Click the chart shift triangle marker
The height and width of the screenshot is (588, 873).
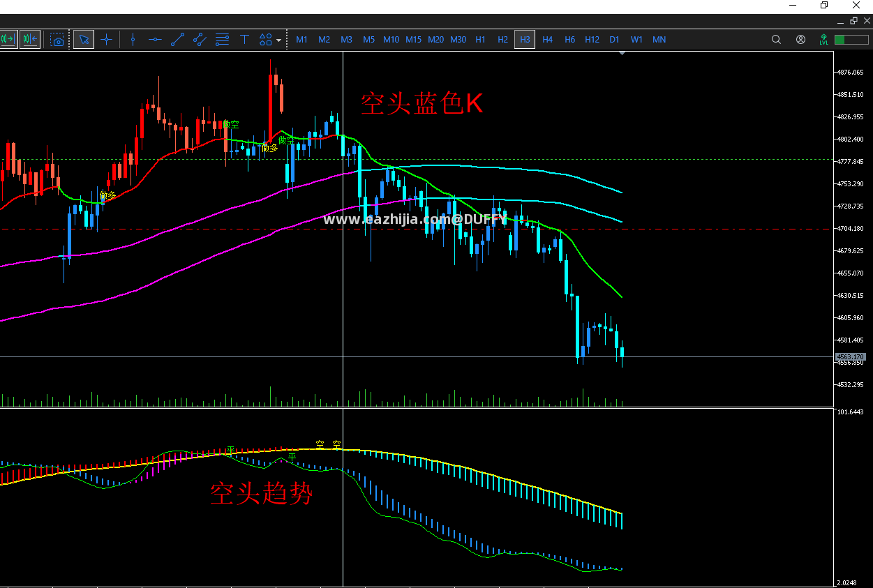click(x=622, y=53)
